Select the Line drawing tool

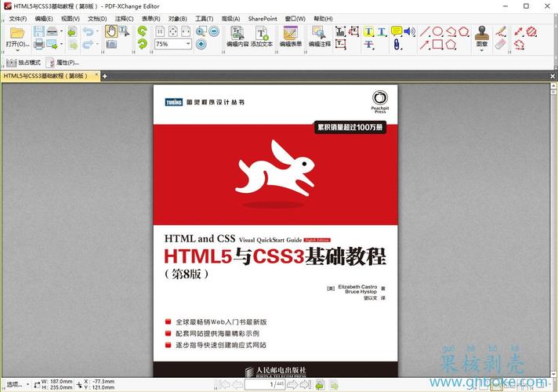(x=425, y=31)
